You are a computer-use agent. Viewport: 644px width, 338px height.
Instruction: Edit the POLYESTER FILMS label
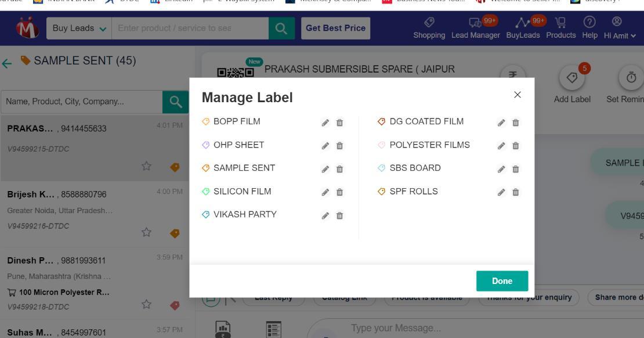tap(502, 146)
